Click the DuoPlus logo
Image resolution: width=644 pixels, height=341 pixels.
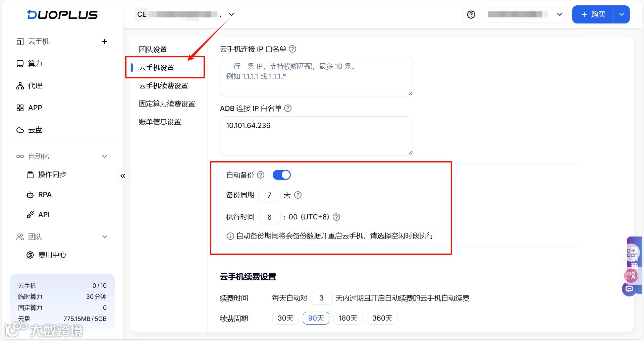pos(62,15)
